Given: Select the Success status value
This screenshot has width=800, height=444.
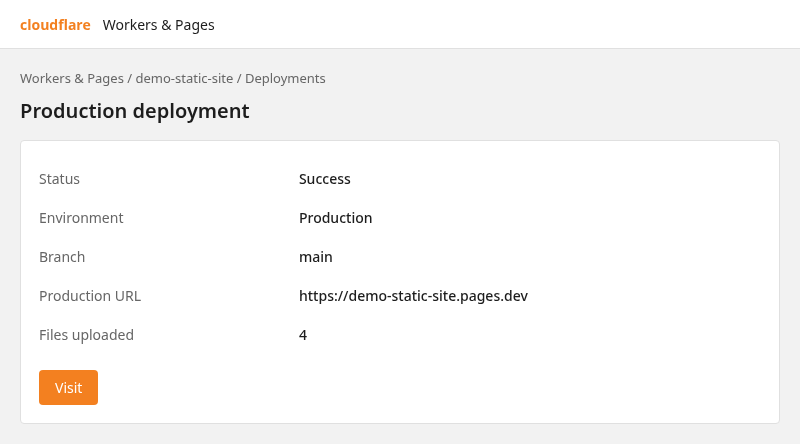Looking at the screenshot, I should [324, 179].
